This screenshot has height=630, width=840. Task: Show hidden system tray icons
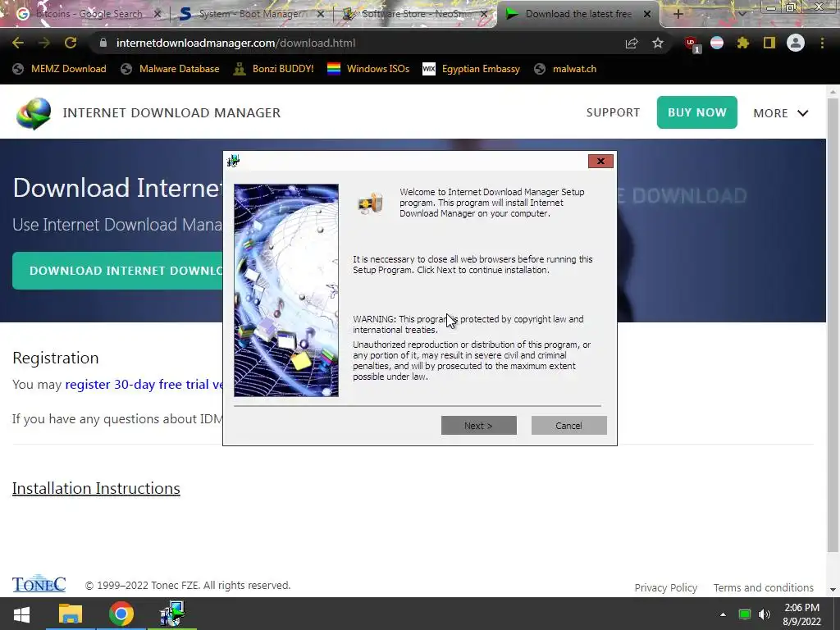tap(723, 614)
